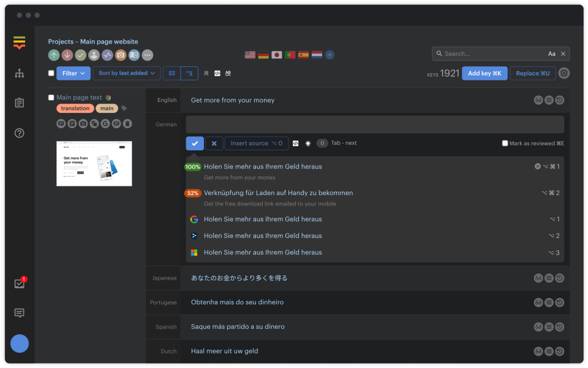Click the Lokalise logo in the sidebar

pyautogui.click(x=19, y=42)
